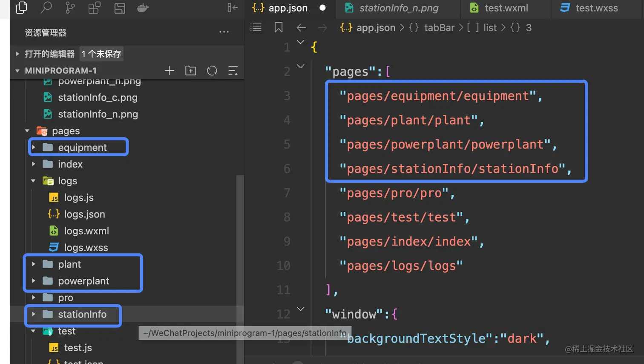
Task: Expand the 打开的编辑器 section
Action: [x=17, y=54]
